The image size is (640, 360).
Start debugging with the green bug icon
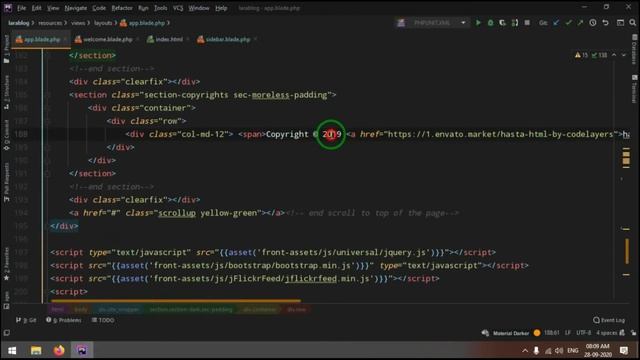[490, 23]
